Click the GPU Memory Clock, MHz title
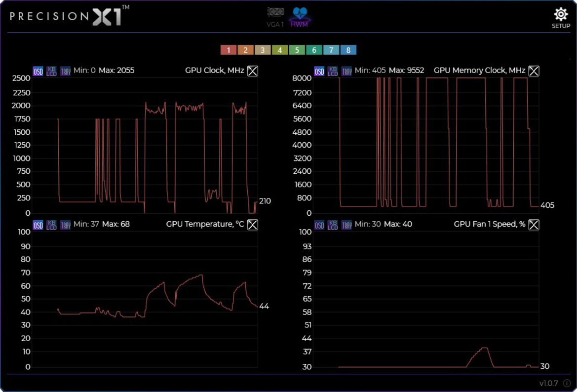Image resolution: width=577 pixels, height=392 pixels. pyautogui.click(x=479, y=71)
